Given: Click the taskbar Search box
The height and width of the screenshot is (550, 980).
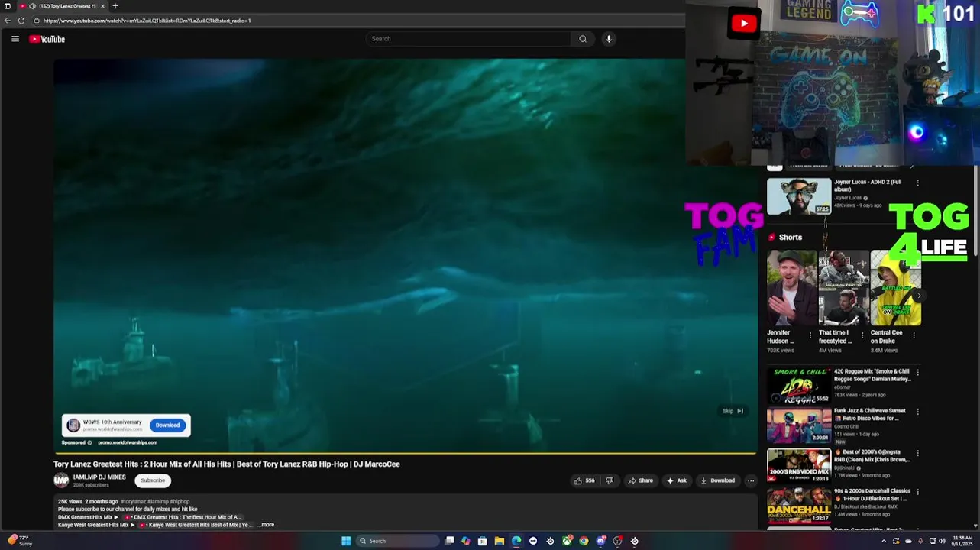Looking at the screenshot, I should tap(398, 541).
